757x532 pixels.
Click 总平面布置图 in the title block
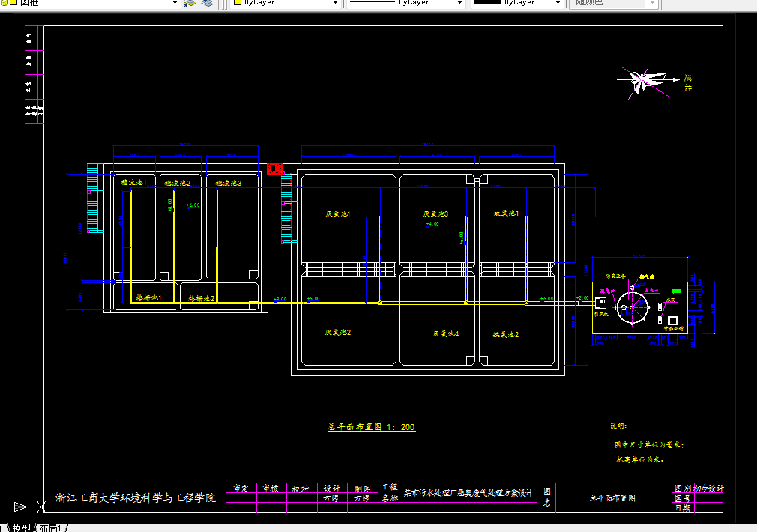(x=612, y=498)
